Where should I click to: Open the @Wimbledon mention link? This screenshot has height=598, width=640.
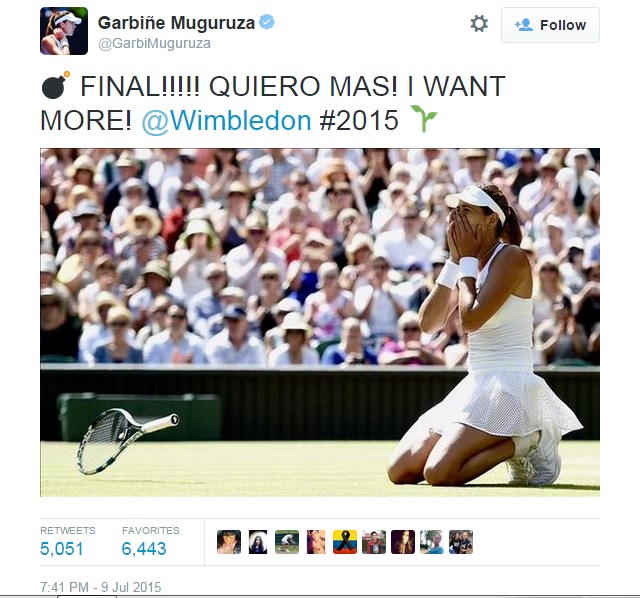[226, 120]
